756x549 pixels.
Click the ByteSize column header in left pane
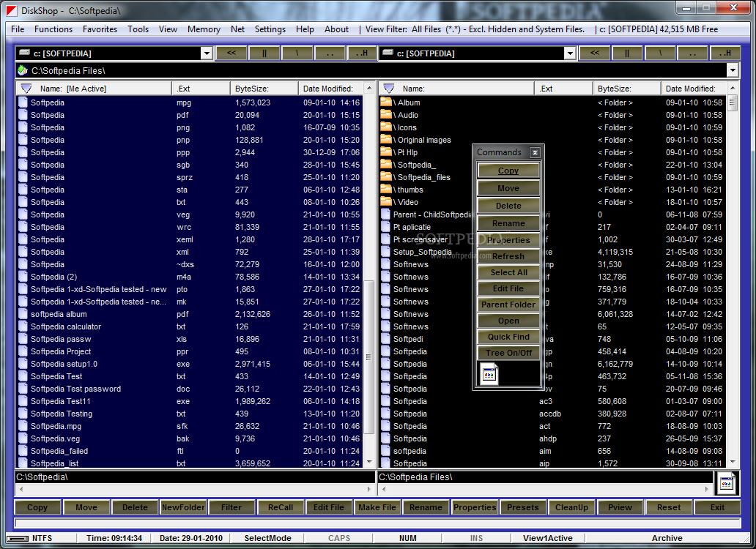tap(264, 89)
